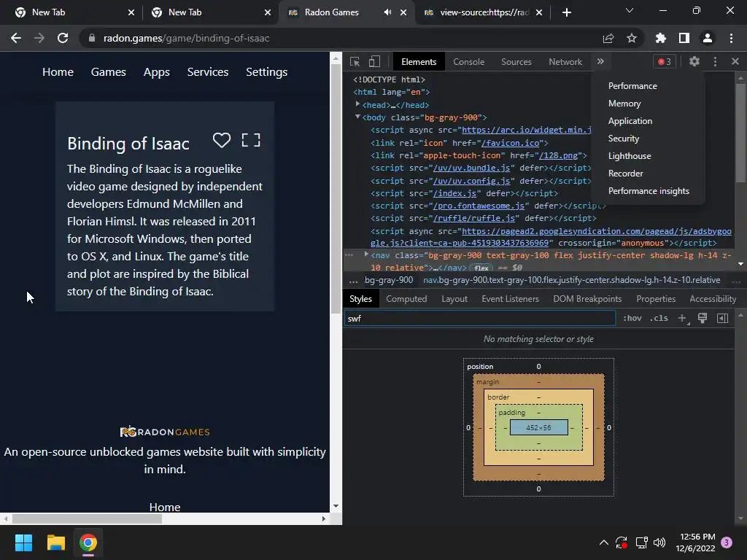The image size is (747, 560).
Task: Open the notification badge showing 3
Action: (727, 542)
